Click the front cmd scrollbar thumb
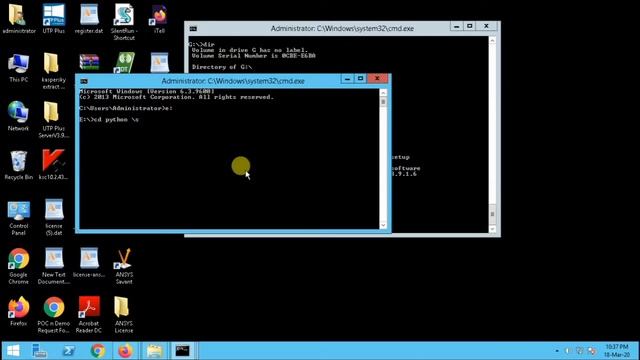640x360 pixels. (x=383, y=102)
